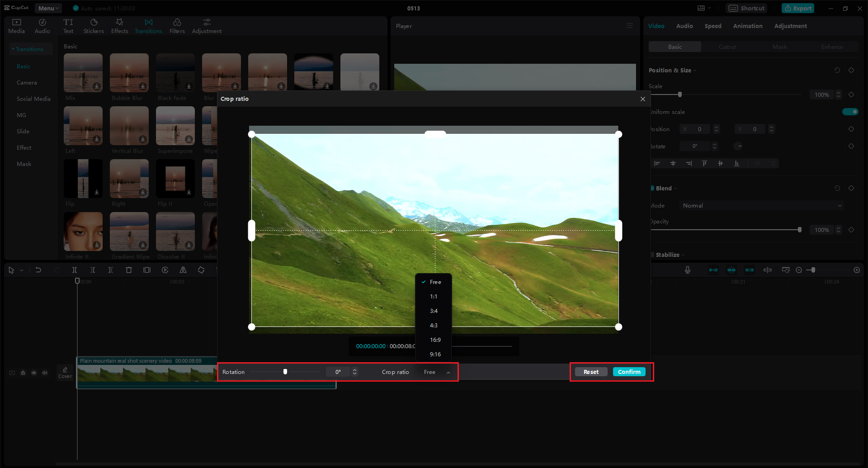Open the Stickers panel

point(94,25)
